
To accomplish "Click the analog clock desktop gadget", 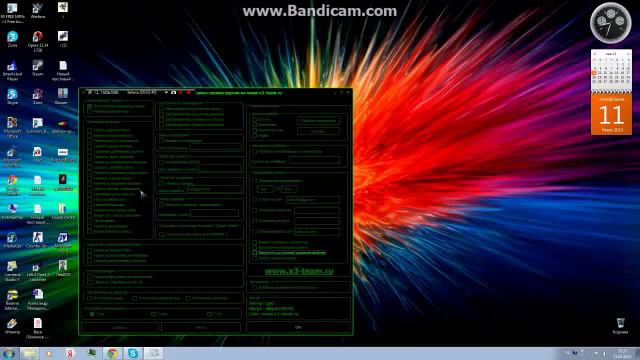I will (x=611, y=23).
